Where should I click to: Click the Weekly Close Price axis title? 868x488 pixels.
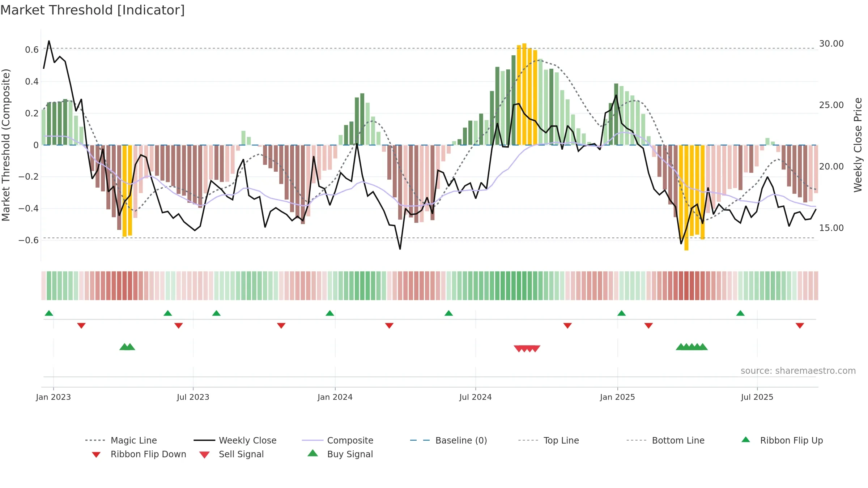[858, 145]
